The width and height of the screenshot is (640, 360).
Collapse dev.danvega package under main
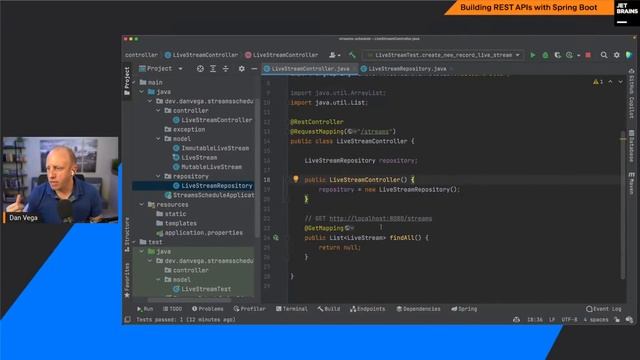150,101
